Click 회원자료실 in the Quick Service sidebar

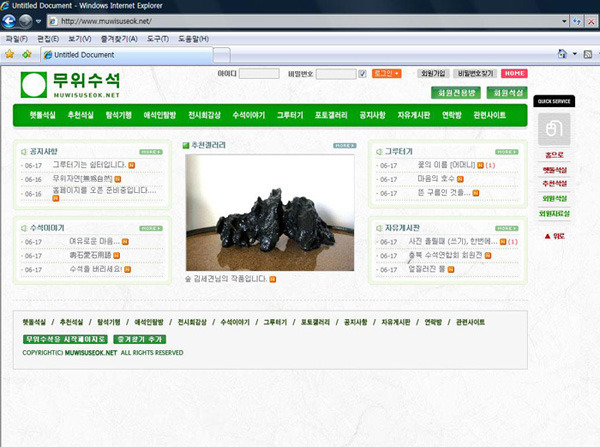(x=554, y=214)
